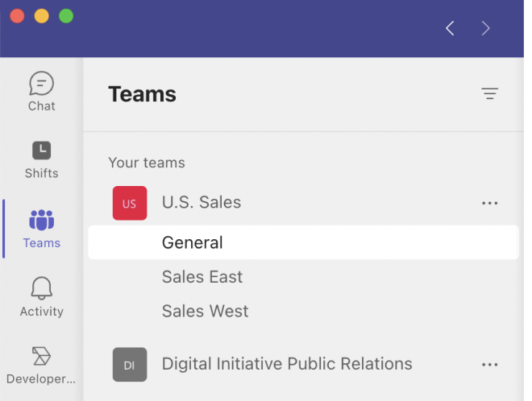
Task: Click the Digital Initiative team avatar
Action: pos(129,364)
